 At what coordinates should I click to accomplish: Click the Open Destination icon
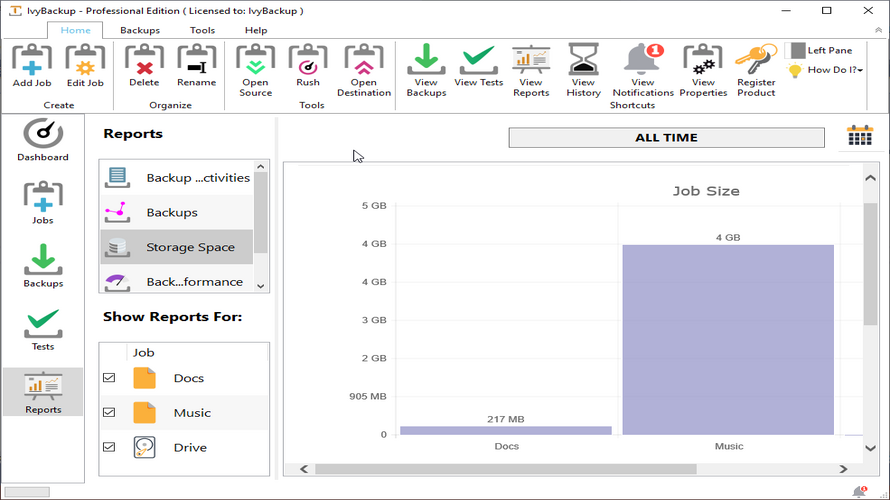(x=364, y=62)
